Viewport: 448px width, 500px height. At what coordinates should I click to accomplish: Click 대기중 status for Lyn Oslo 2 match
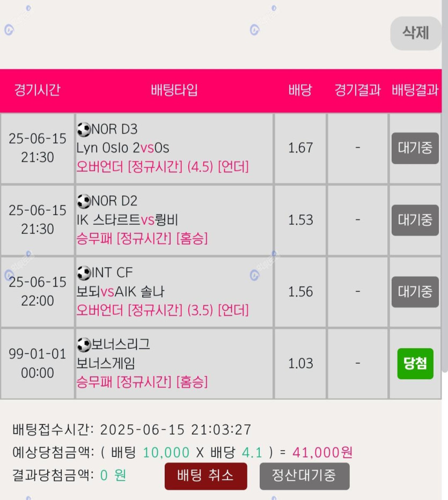tap(415, 148)
